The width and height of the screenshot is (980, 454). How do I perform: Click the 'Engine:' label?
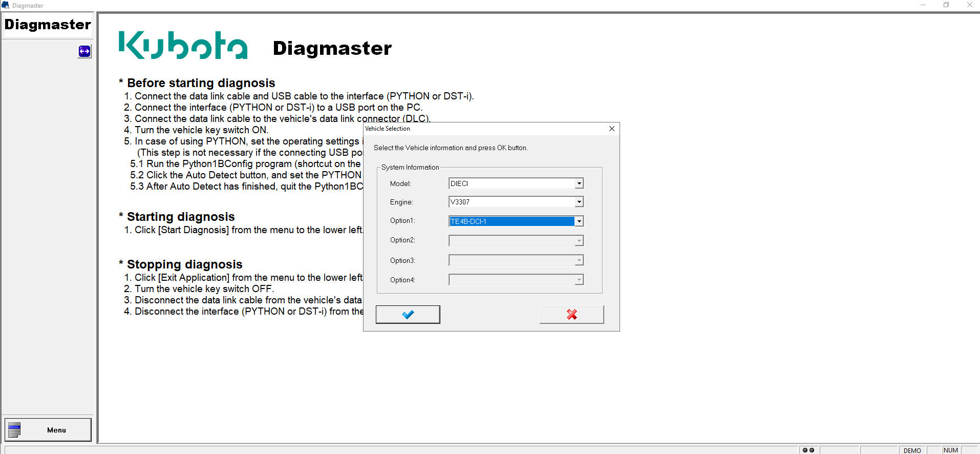point(401,202)
